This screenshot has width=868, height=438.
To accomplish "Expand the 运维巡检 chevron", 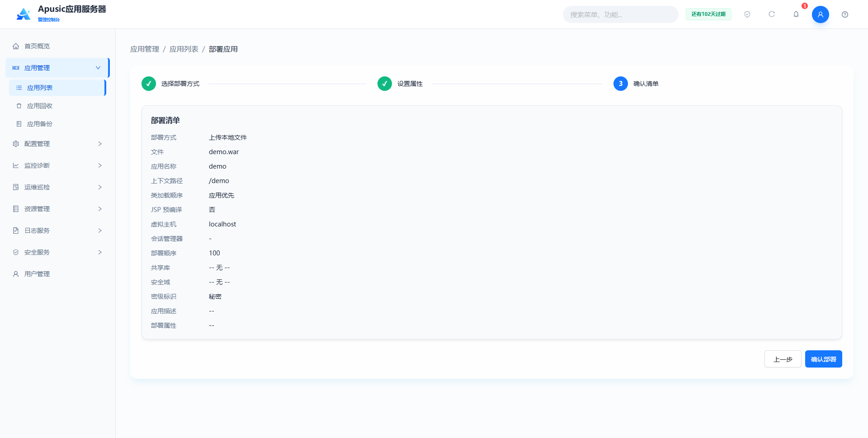I will click(x=100, y=187).
